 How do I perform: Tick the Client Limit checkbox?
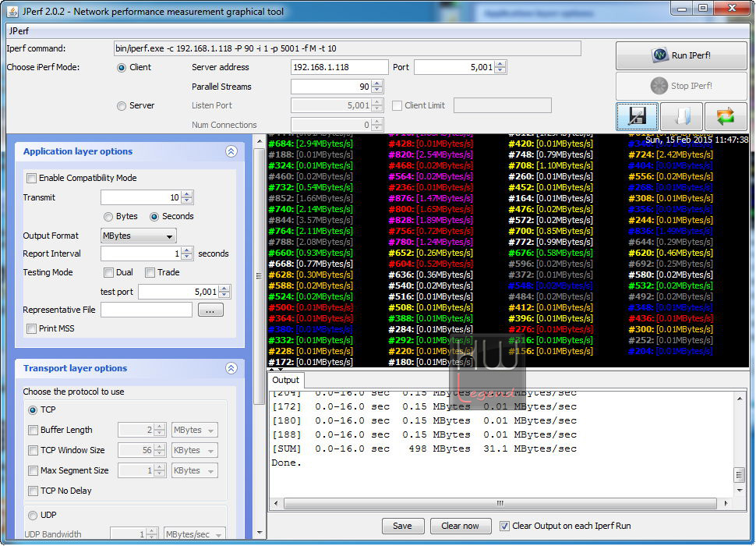[397, 105]
